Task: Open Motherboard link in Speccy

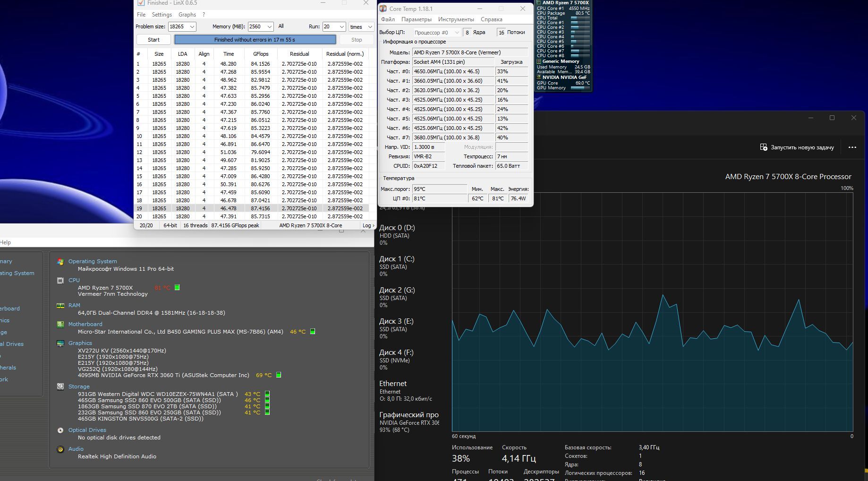Action: [85, 324]
